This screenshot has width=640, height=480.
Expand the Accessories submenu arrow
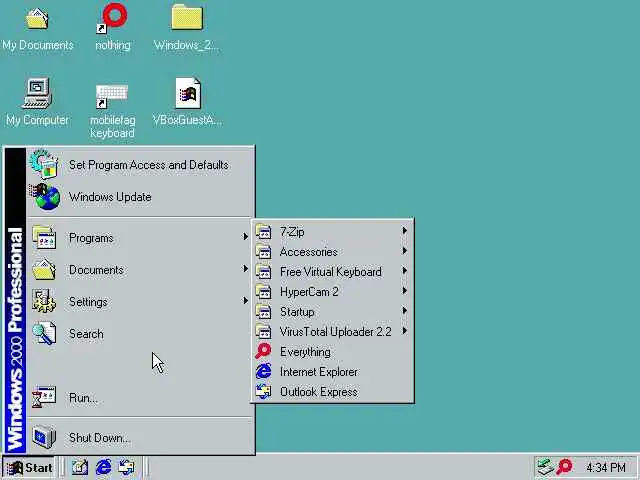[x=404, y=251]
